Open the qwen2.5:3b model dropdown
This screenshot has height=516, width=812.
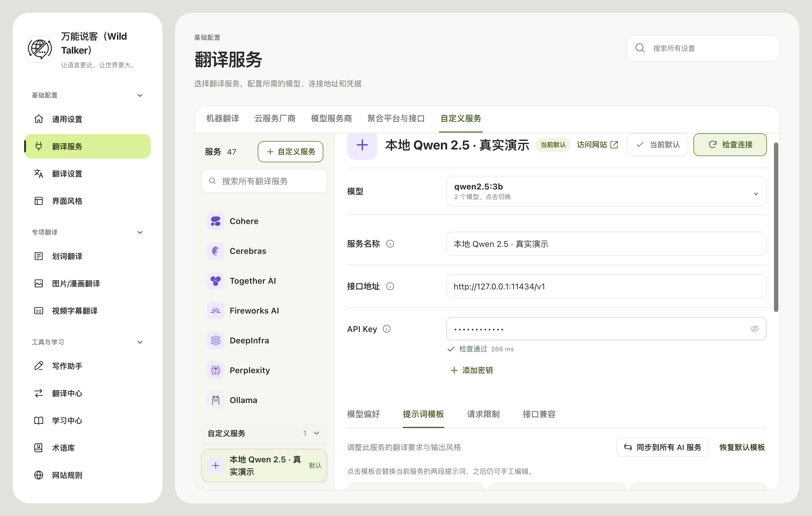point(606,191)
